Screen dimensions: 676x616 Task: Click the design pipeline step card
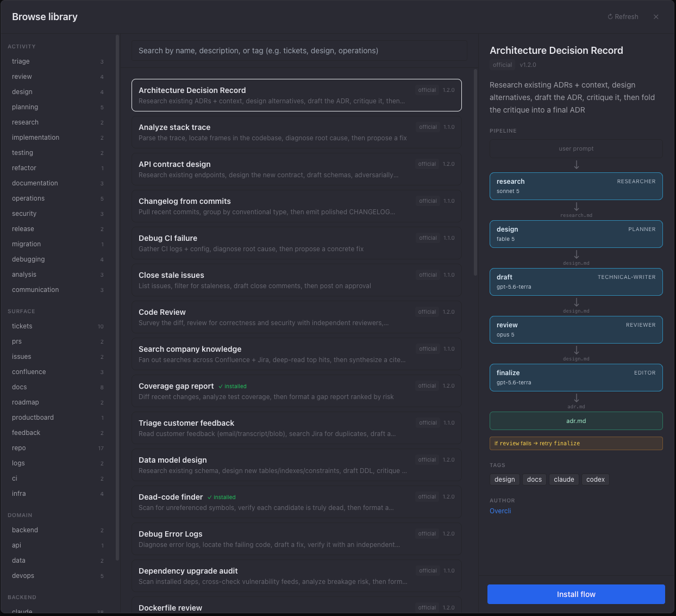(576, 234)
